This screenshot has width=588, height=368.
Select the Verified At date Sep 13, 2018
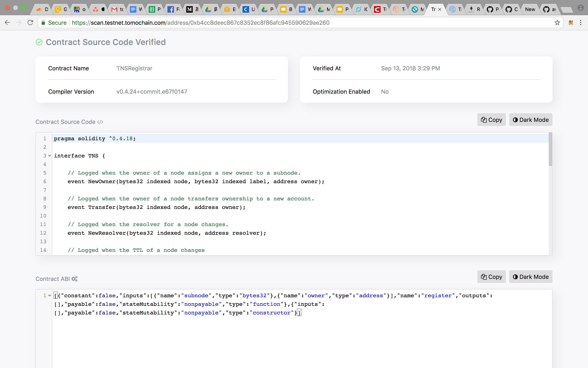[410, 68]
